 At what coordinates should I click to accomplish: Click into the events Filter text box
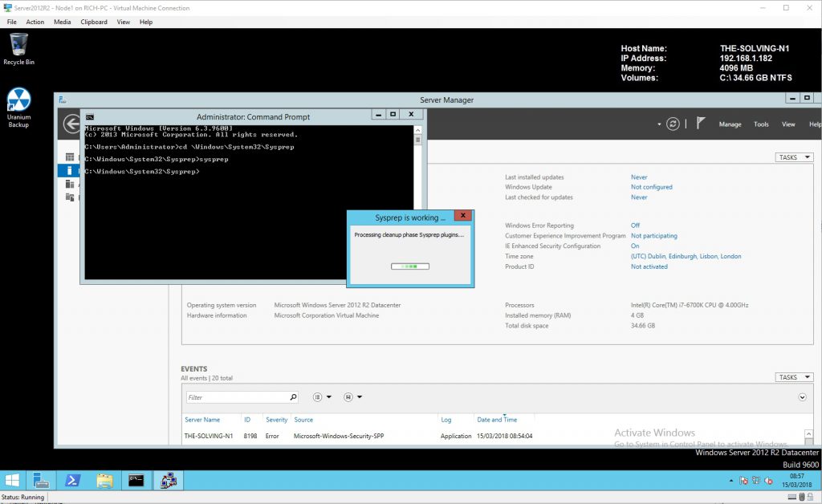[237, 397]
